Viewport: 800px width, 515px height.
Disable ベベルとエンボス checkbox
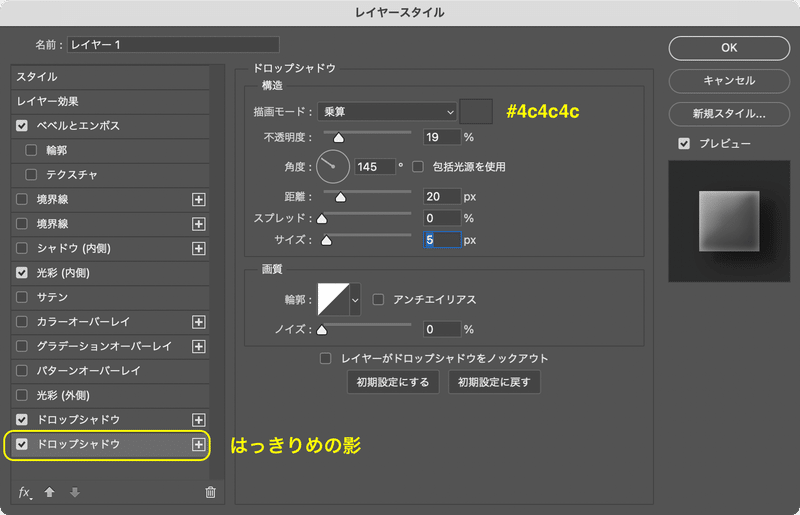pos(22,126)
